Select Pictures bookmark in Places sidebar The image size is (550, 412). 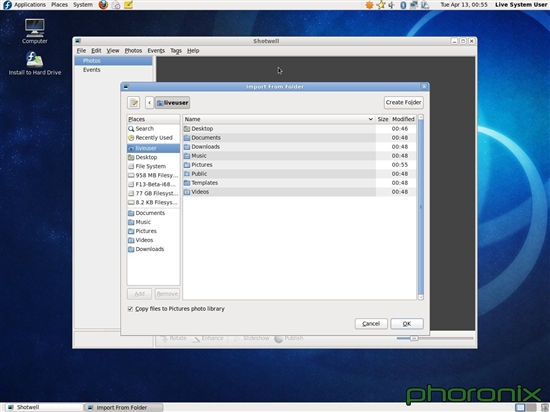[153, 231]
